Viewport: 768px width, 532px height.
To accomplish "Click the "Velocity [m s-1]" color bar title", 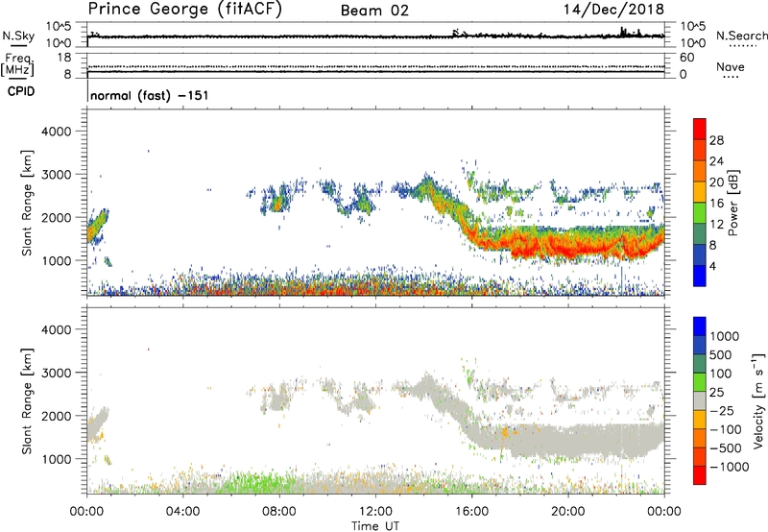I will (x=758, y=400).
